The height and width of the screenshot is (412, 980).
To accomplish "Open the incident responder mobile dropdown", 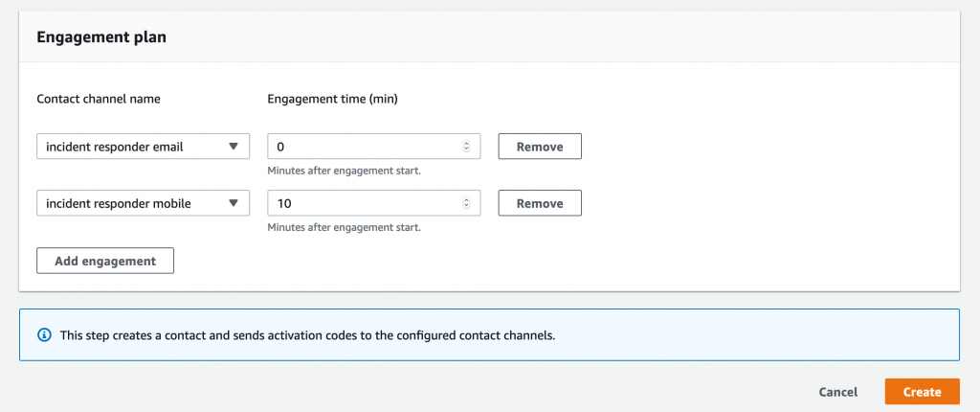I will (x=144, y=203).
